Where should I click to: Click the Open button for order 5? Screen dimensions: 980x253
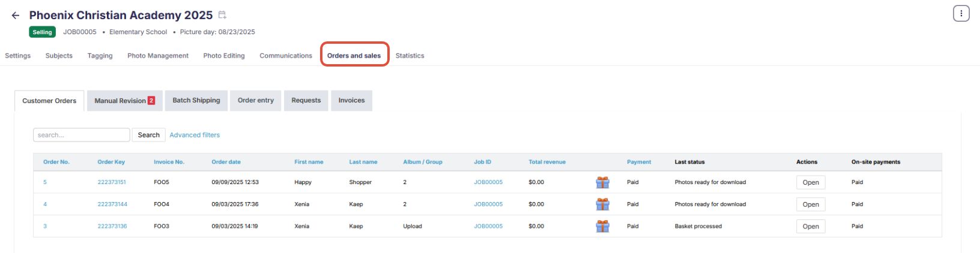811,182
